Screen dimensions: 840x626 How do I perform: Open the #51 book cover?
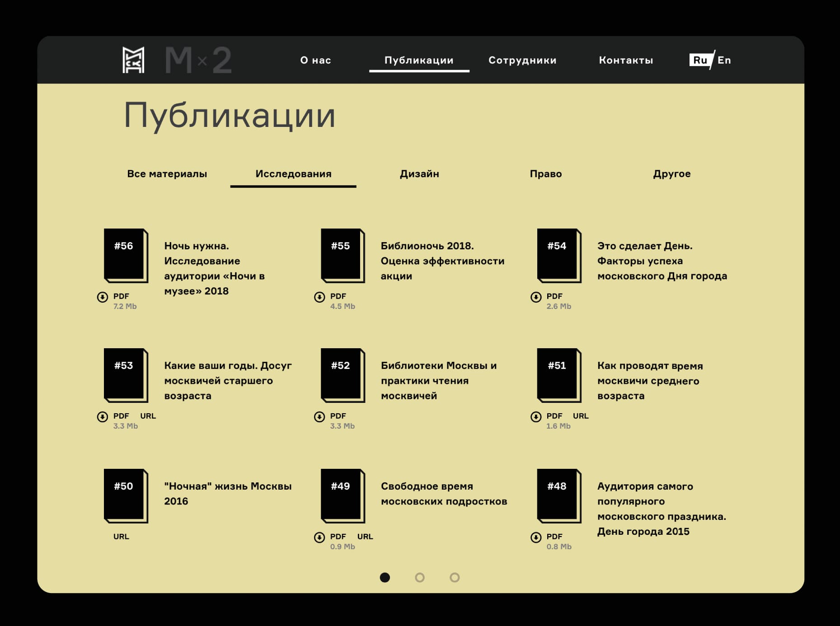point(559,375)
